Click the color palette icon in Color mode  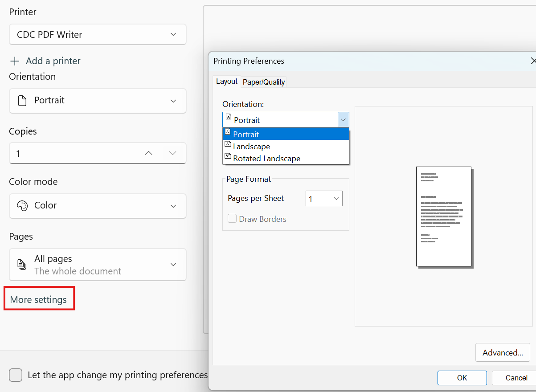[x=22, y=205]
